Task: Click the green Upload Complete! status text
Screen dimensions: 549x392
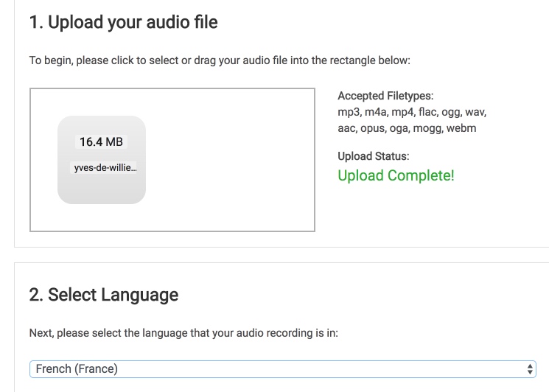Action: (396, 175)
